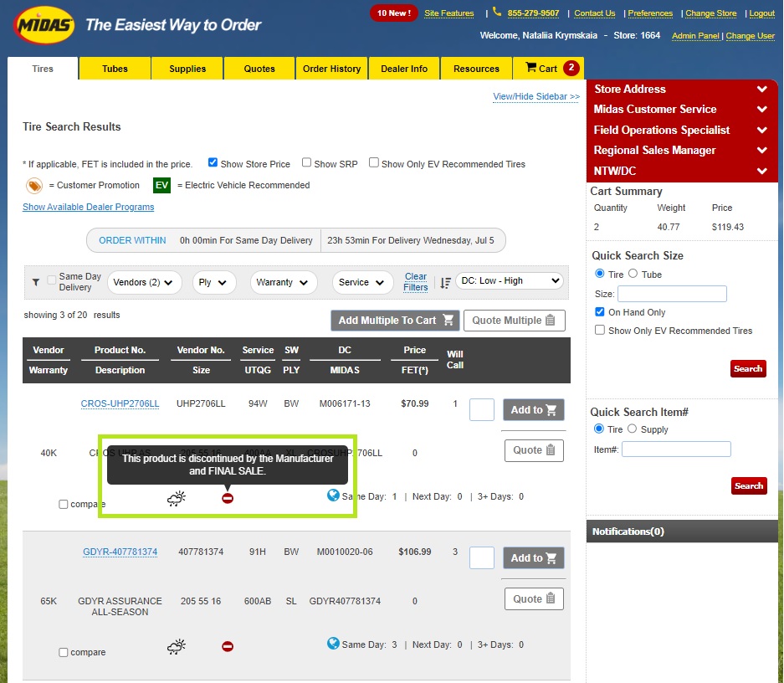Expand the Regional Sales Manager section
The height and width of the screenshot is (683, 784).
pyautogui.click(x=681, y=151)
